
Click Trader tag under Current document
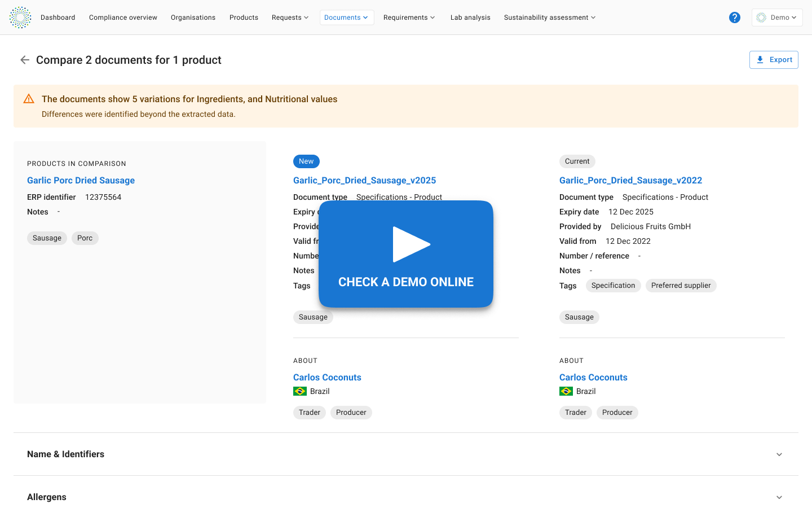(x=576, y=413)
